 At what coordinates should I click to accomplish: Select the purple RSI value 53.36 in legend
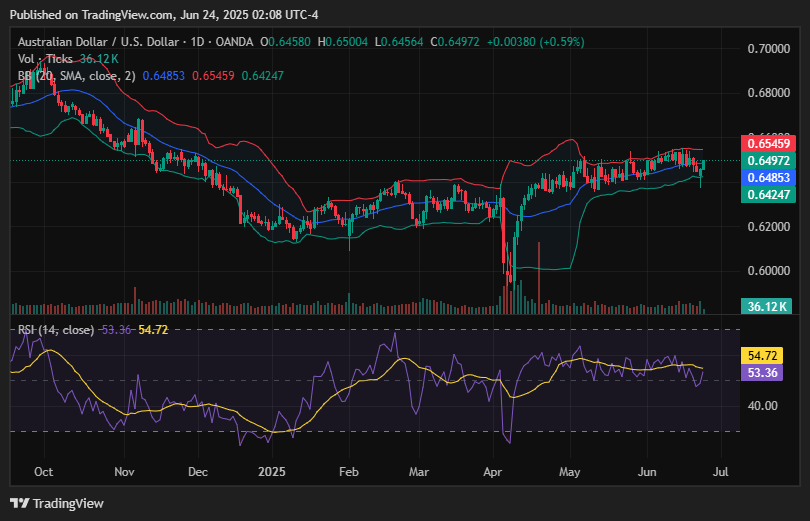click(x=116, y=329)
